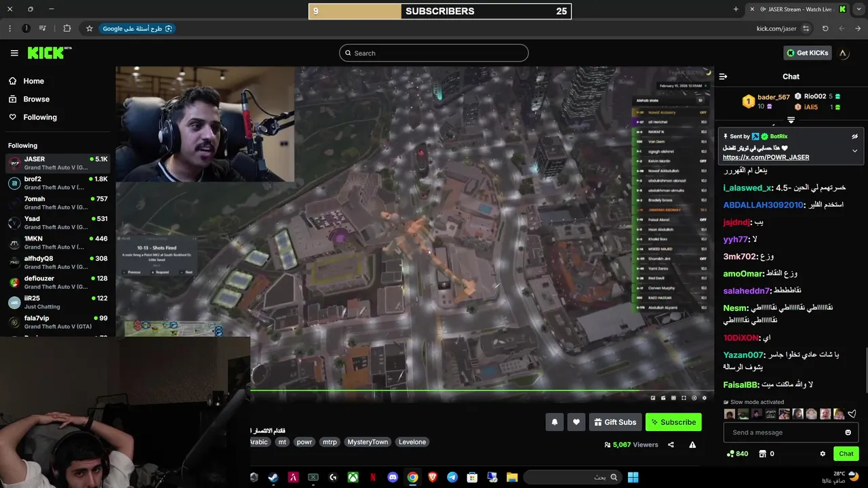
Task: Open chat settings gear
Action: click(823, 453)
